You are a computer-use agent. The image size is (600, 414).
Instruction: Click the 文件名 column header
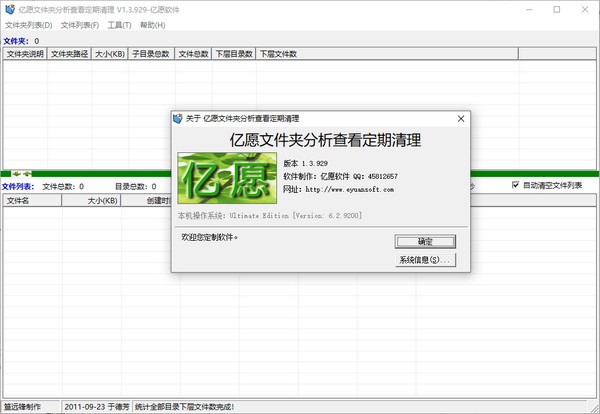click(x=33, y=200)
